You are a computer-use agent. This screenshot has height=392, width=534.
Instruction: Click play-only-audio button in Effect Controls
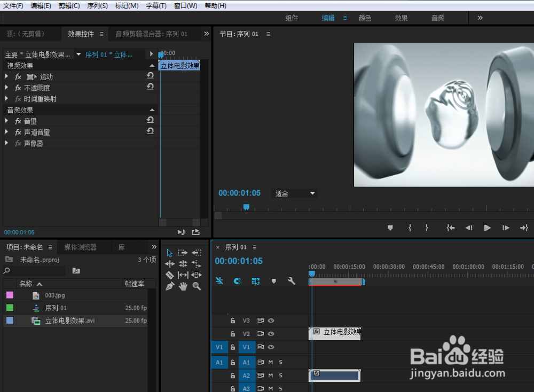(182, 232)
